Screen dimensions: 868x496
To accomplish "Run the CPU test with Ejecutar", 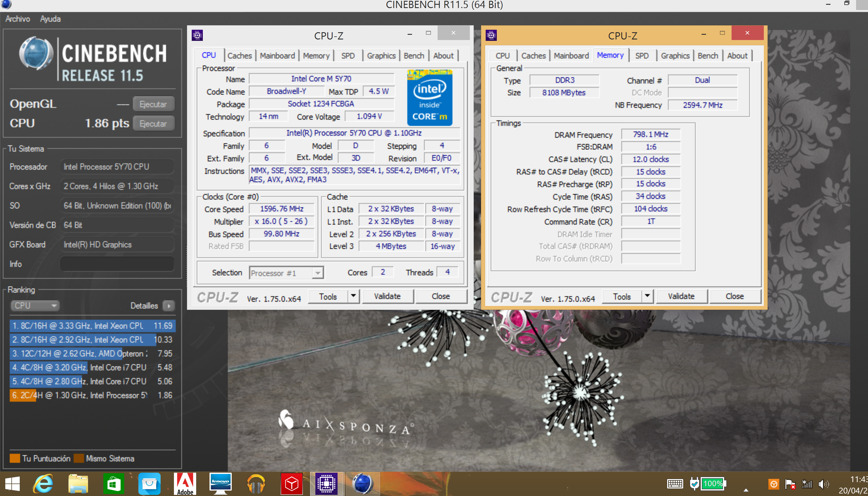I will [x=153, y=123].
